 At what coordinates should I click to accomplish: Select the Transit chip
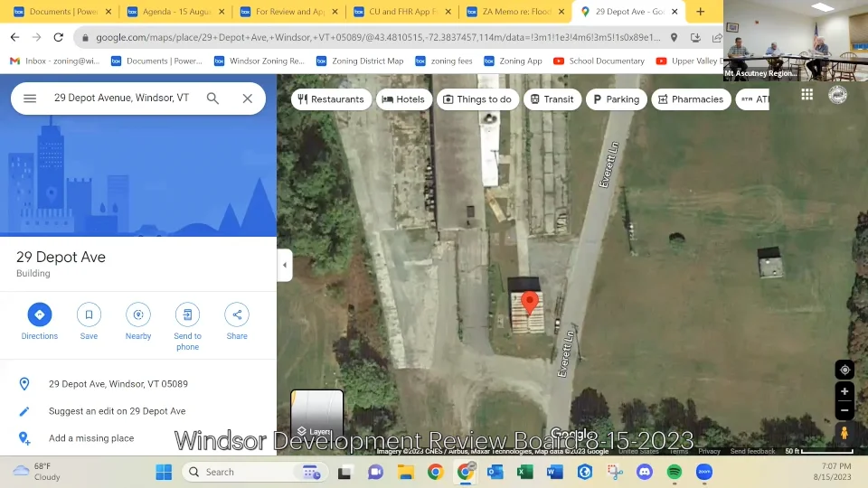[552, 99]
